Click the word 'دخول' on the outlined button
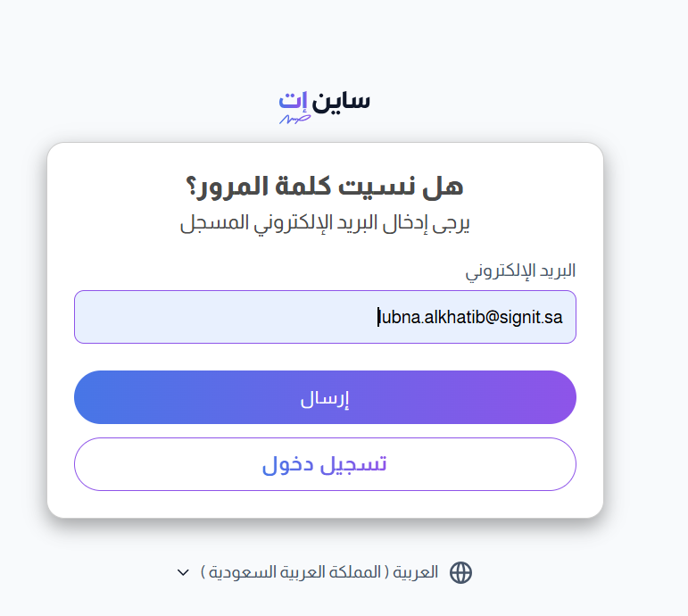The height and width of the screenshot is (616, 688). pos(287,465)
